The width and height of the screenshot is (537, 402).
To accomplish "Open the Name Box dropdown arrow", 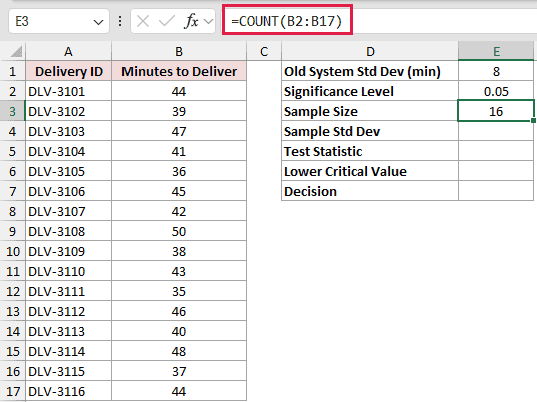I will (x=98, y=22).
